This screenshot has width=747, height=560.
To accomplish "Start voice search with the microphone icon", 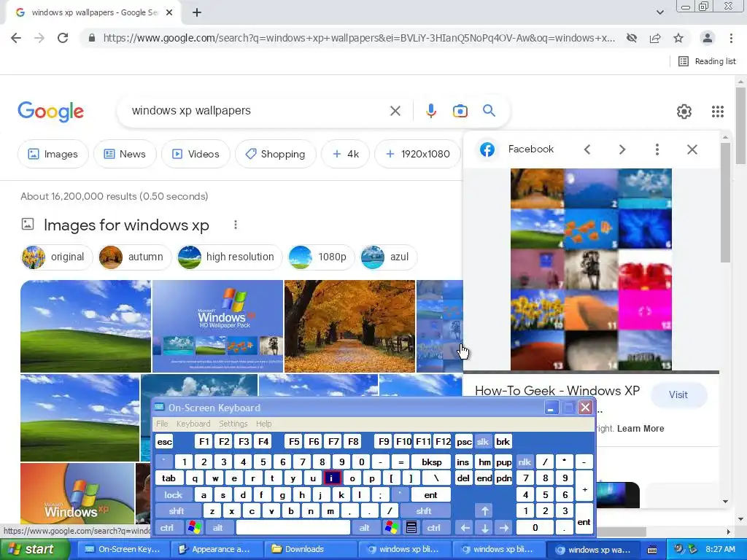I will 430,111.
